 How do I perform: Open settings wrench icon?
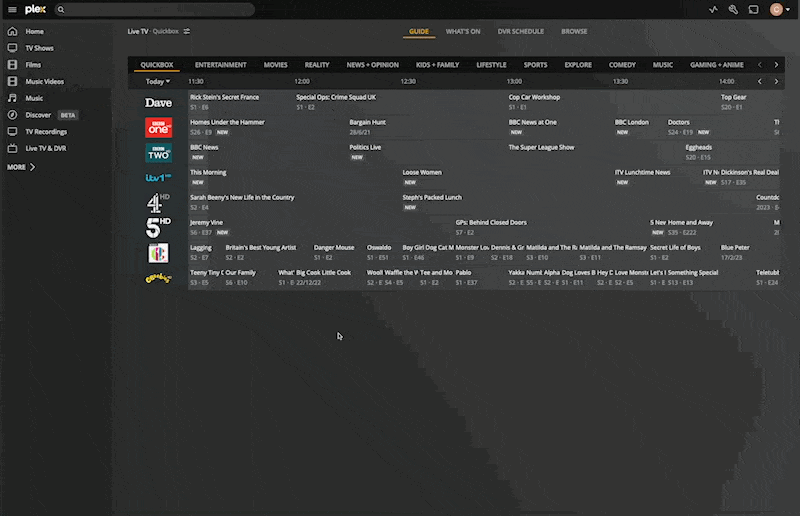pyautogui.click(x=733, y=9)
